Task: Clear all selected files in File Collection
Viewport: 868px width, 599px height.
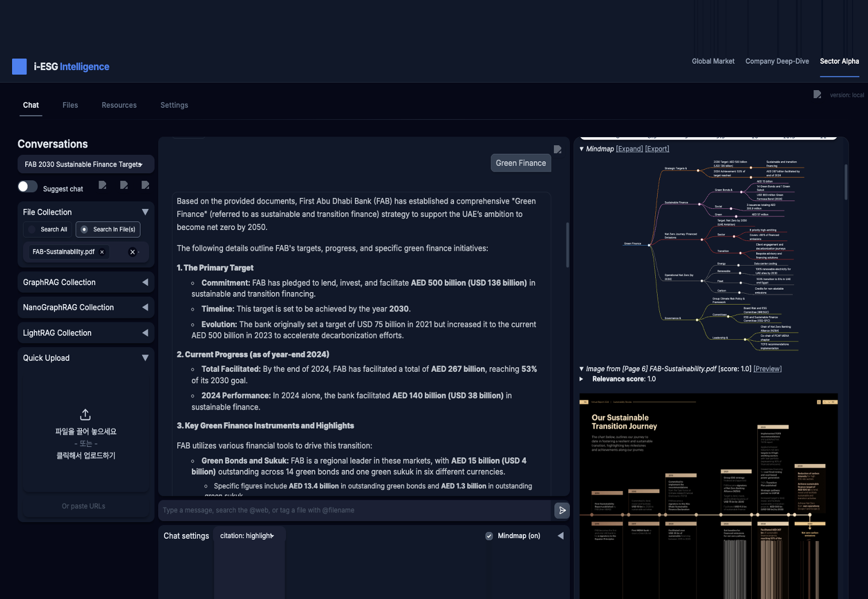Action: [x=132, y=252]
